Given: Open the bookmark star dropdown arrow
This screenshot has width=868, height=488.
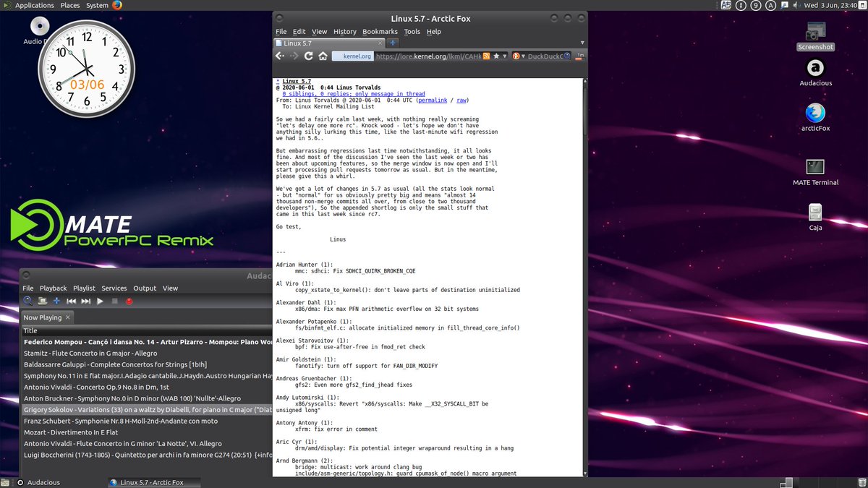Looking at the screenshot, I should point(504,56).
